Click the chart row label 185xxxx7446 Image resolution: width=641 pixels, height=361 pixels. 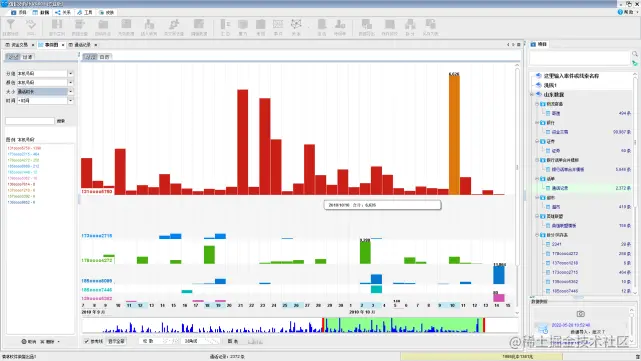pos(97,290)
